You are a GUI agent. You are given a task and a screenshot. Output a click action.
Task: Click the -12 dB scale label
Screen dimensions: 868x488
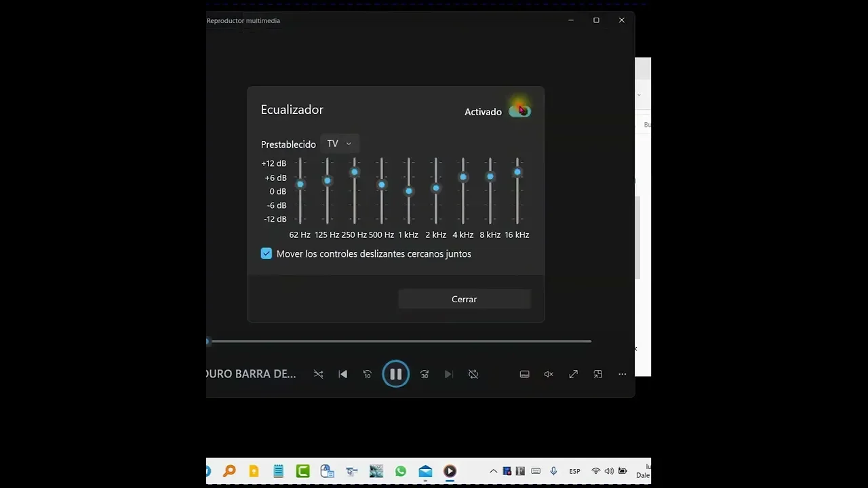point(275,219)
